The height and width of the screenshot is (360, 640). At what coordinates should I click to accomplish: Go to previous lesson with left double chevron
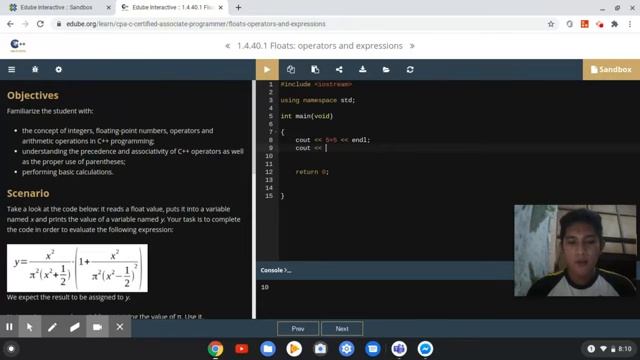point(228,46)
